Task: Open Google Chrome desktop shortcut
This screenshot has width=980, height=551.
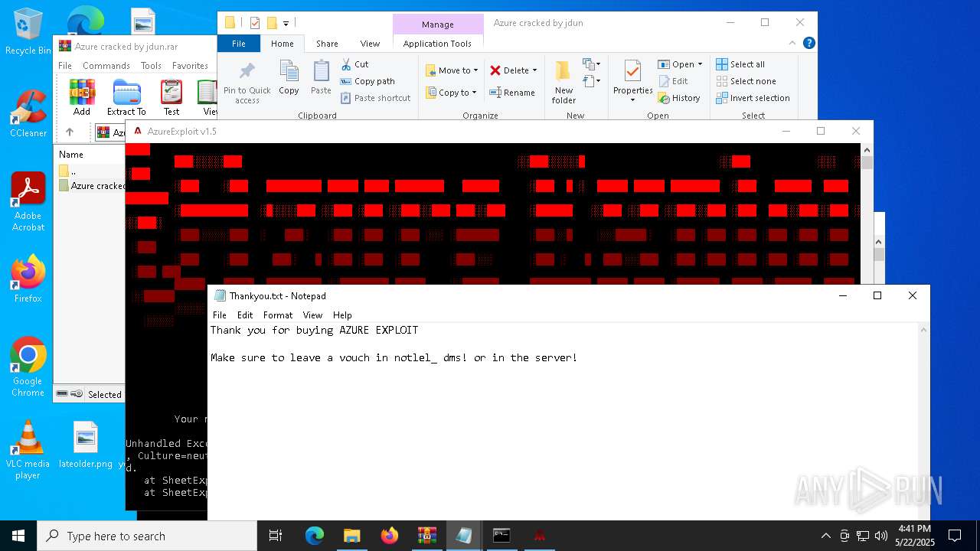Action: (x=28, y=367)
